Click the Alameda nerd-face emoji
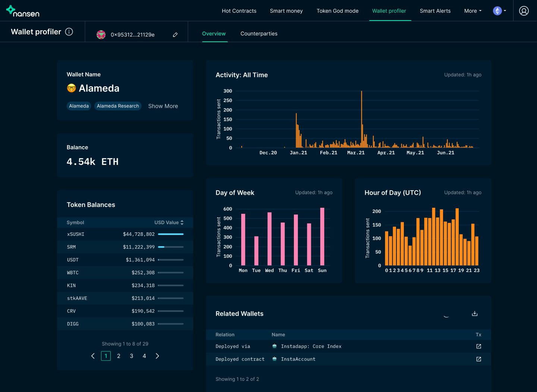 71,88
